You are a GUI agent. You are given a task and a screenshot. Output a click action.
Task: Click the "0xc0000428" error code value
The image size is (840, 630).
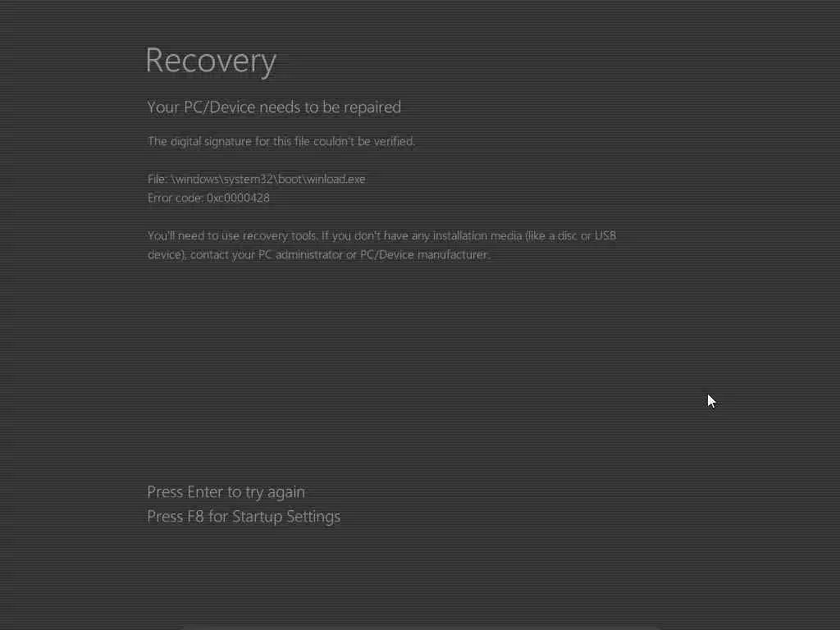(x=238, y=198)
